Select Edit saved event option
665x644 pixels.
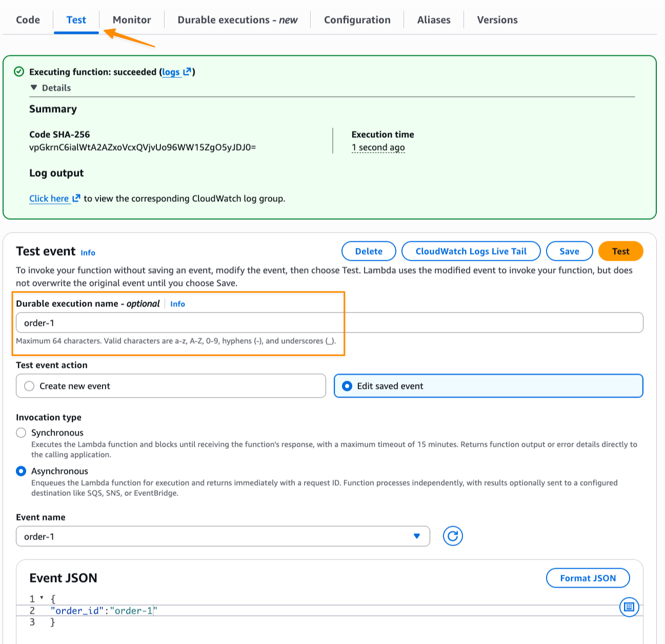[347, 386]
